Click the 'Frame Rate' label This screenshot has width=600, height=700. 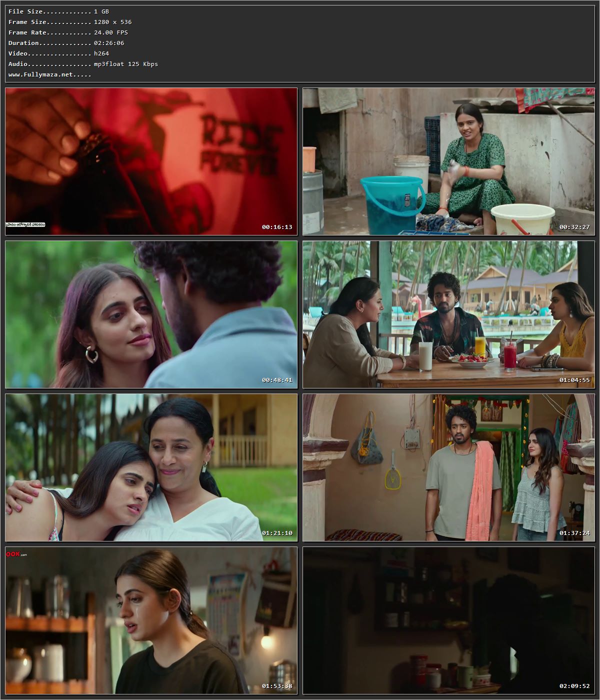pyautogui.click(x=27, y=32)
